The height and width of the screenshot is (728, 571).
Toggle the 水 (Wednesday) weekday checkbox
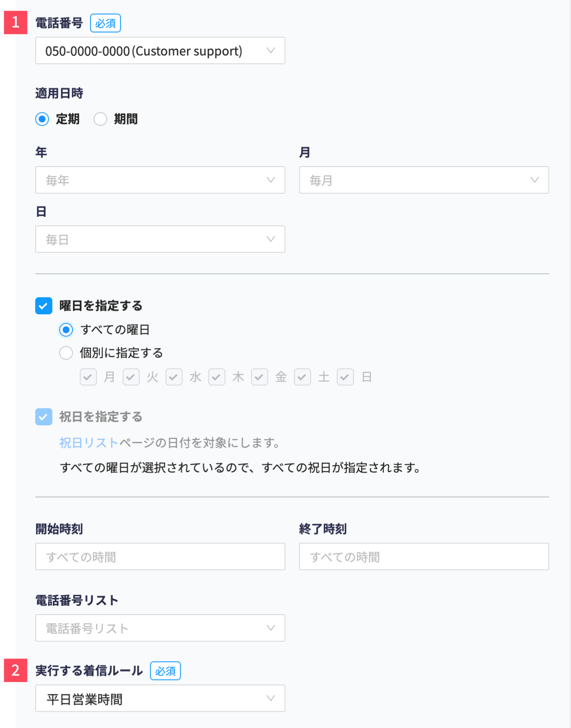(174, 377)
